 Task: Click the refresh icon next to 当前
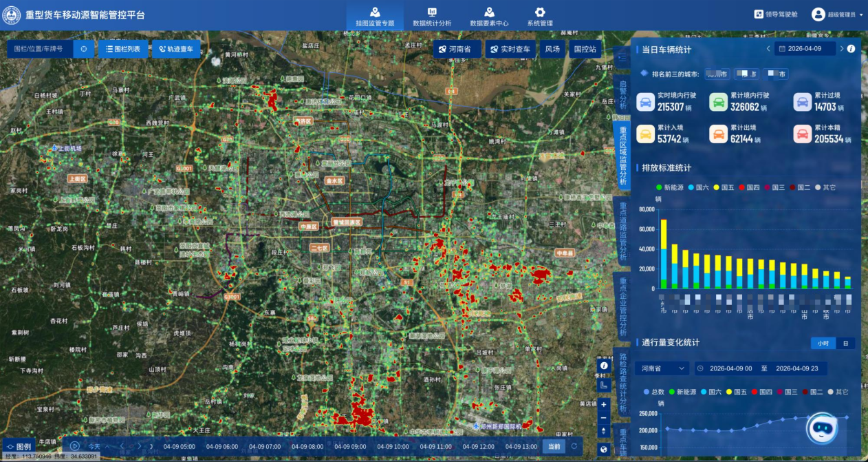coord(574,446)
